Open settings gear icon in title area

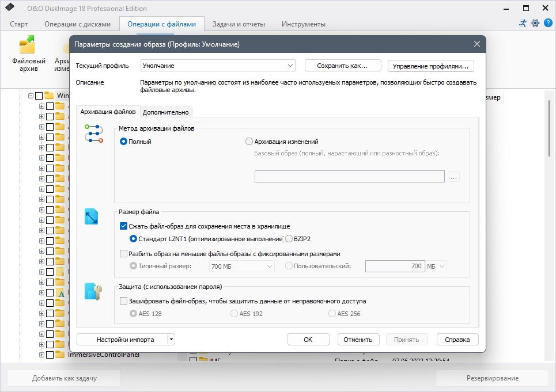tap(535, 24)
